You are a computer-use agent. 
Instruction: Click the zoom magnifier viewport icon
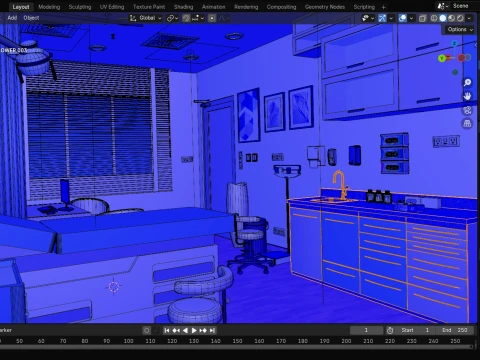(x=467, y=82)
